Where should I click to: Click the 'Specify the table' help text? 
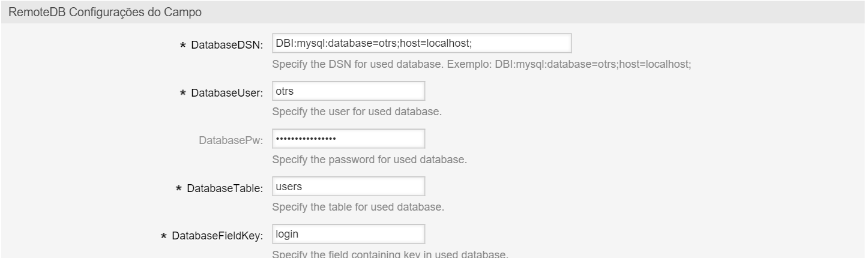[358, 208]
